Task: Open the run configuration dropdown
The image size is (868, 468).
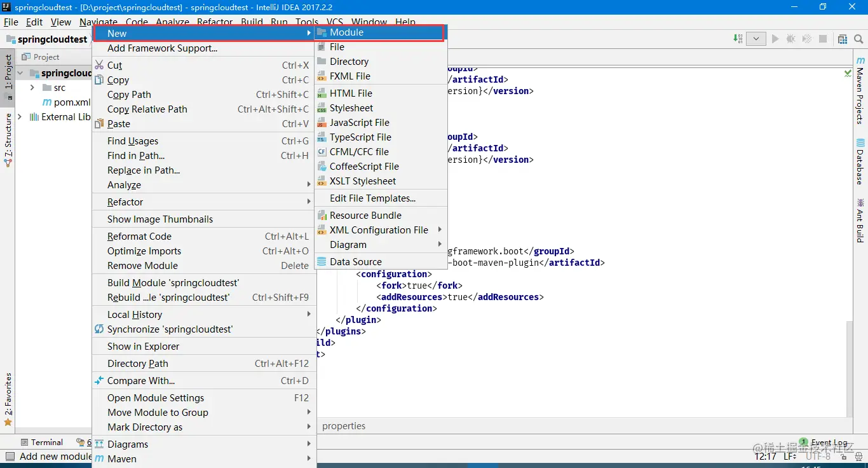Action: pyautogui.click(x=756, y=39)
